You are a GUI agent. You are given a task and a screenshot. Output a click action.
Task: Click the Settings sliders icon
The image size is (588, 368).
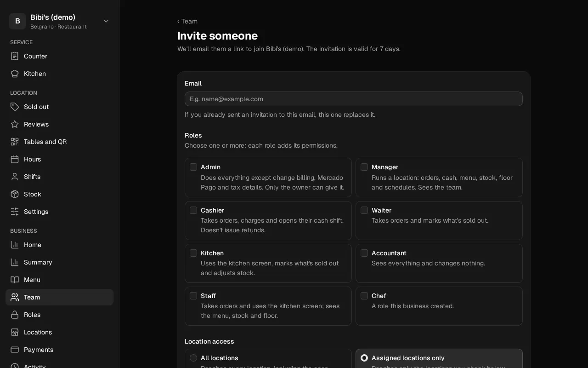point(15,212)
